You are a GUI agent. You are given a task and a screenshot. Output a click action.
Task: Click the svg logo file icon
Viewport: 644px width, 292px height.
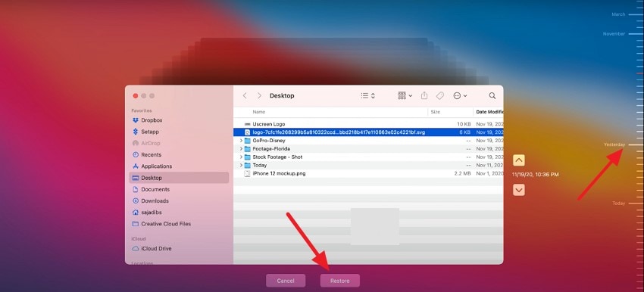pos(247,132)
